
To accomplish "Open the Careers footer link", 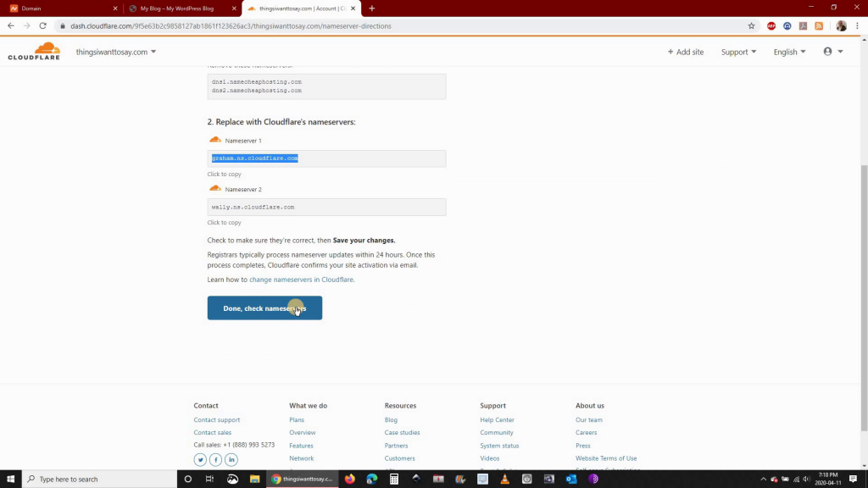I will pyautogui.click(x=587, y=433).
